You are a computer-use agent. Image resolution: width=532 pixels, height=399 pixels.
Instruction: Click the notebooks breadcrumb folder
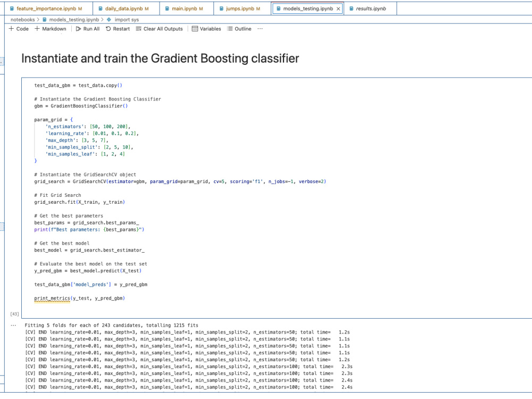click(23, 20)
